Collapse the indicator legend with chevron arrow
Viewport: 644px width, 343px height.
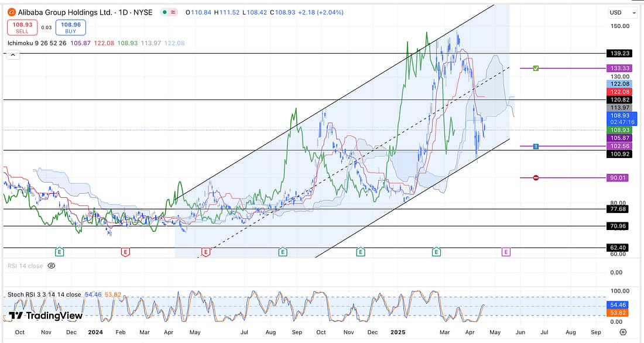click(12, 54)
